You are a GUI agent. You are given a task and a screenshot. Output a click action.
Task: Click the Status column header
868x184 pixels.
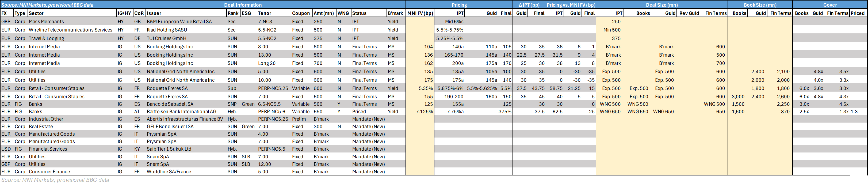[x=359, y=13]
